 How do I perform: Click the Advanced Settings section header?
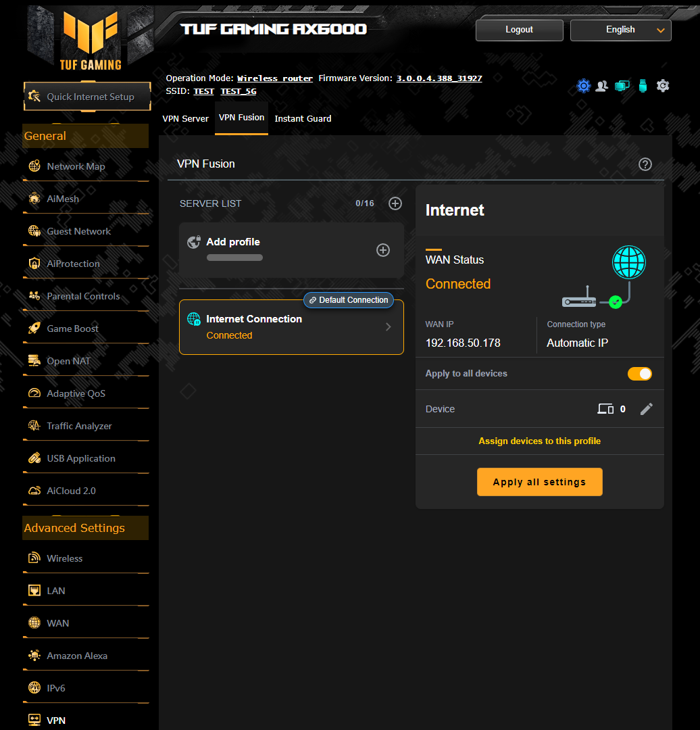pyautogui.click(x=86, y=528)
